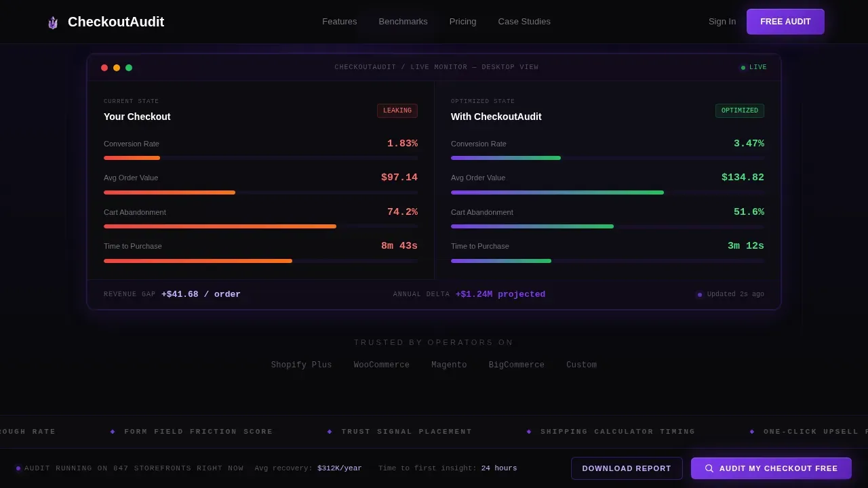Click the optimized cart abandonment bar

pos(608,226)
